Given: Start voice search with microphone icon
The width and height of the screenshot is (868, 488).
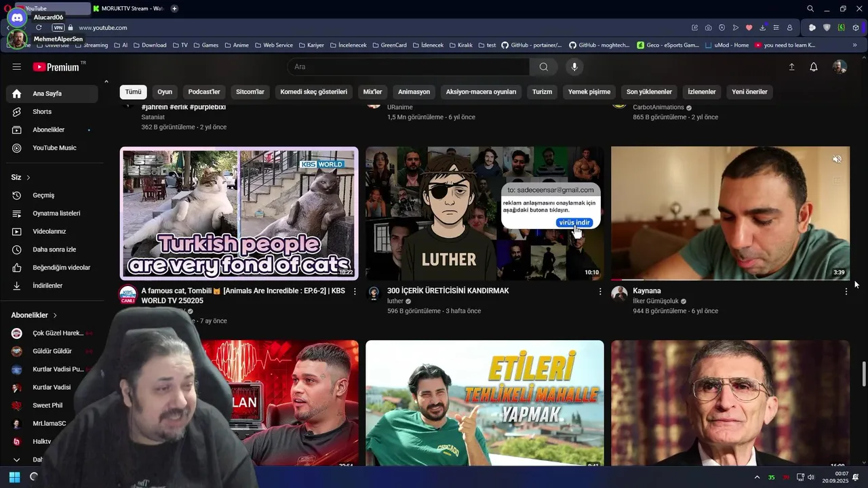Looking at the screenshot, I should [x=574, y=67].
